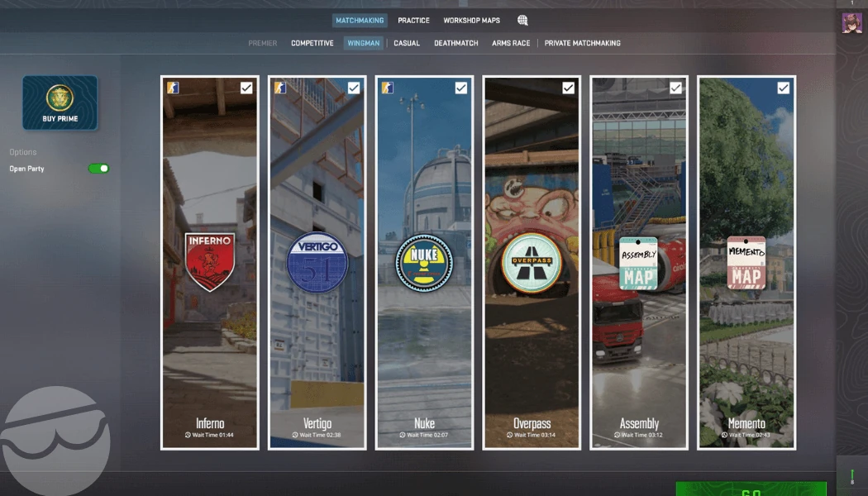Uncheck the Assembly map checkbox

pos(676,88)
